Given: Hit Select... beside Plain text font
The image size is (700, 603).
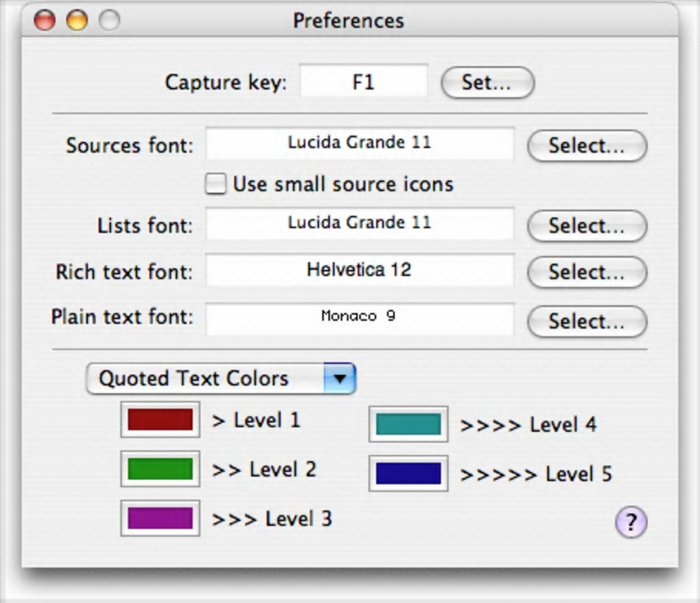Looking at the screenshot, I should coord(587,321).
